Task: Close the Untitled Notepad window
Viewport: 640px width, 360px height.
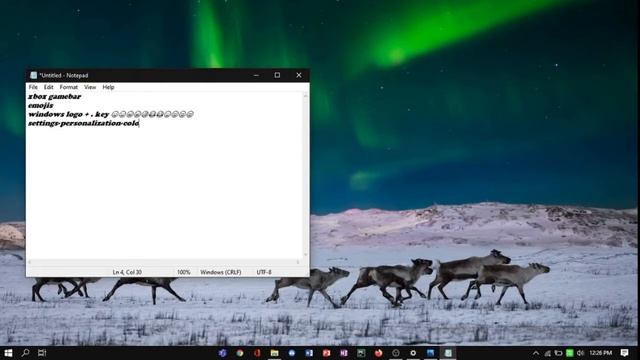Action: (x=299, y=75)
